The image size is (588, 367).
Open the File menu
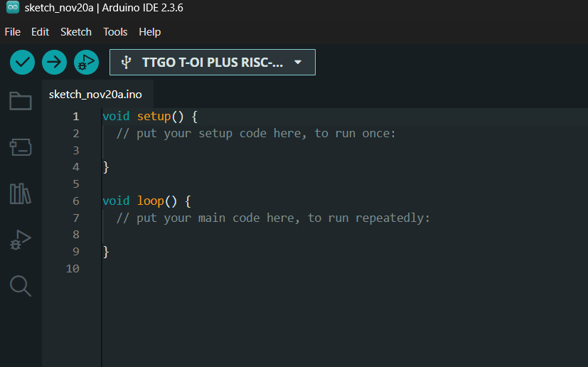pyautogui.click(x=12, y=32)
